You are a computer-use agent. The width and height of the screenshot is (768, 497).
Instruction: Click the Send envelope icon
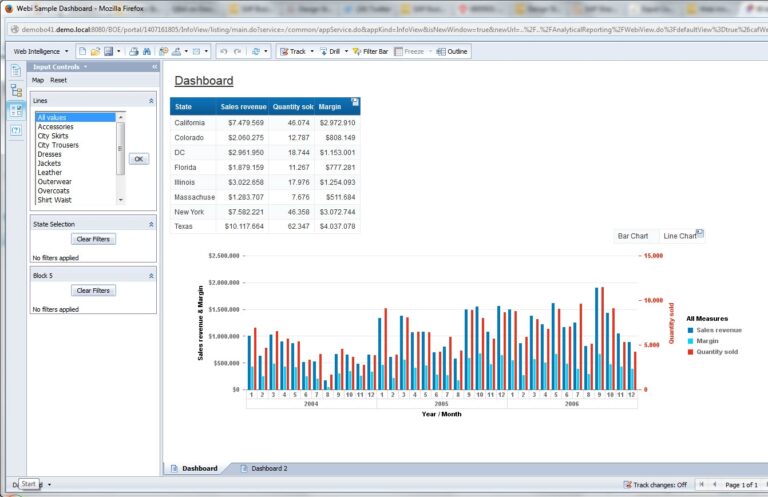(x=196, y=51)
